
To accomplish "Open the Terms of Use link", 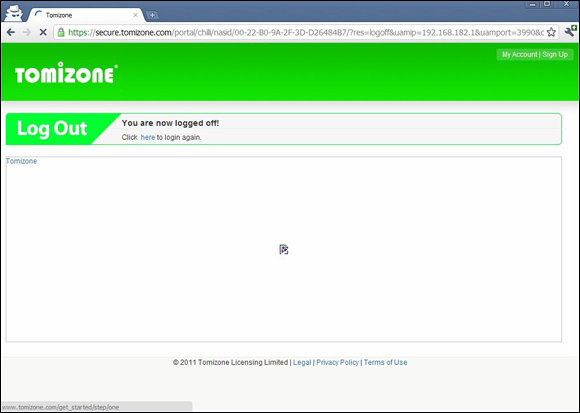I will click(385, 362).
